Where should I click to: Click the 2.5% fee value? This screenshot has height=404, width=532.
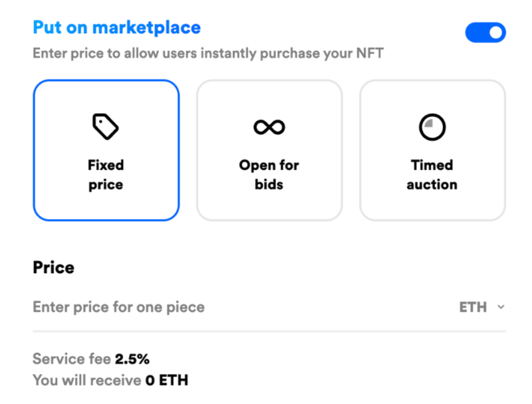point(132,359)
